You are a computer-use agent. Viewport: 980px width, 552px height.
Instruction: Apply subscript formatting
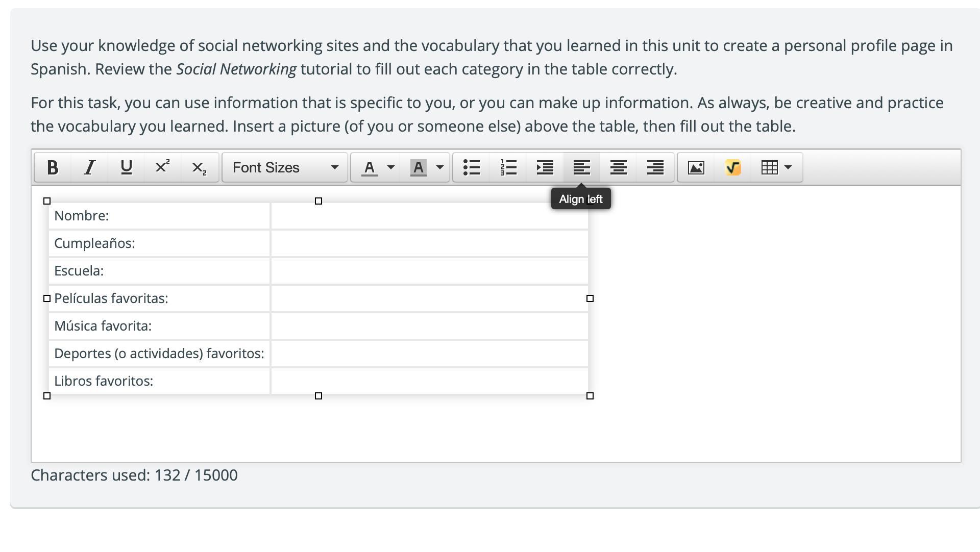[199, 168]
